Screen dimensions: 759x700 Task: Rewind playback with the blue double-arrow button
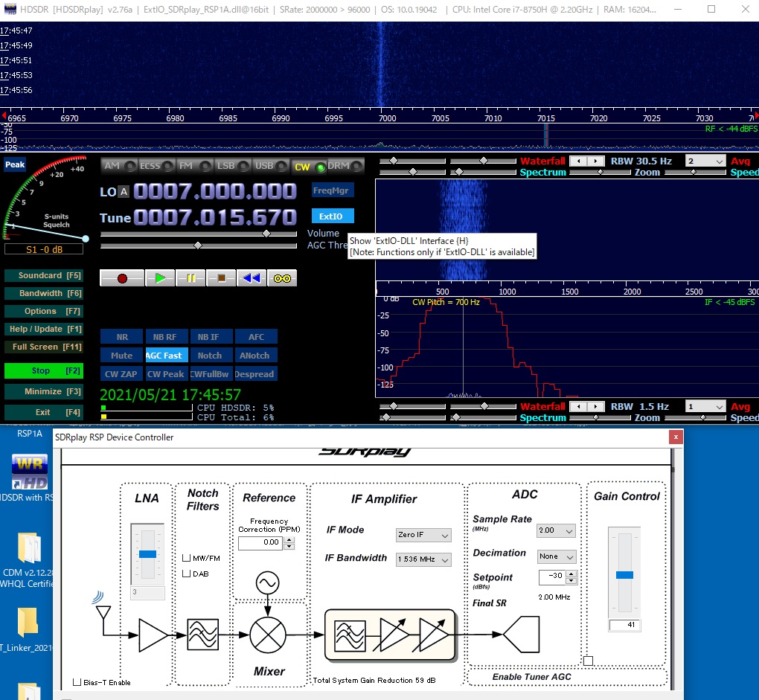pyautogui.click(x=252, y=278)
